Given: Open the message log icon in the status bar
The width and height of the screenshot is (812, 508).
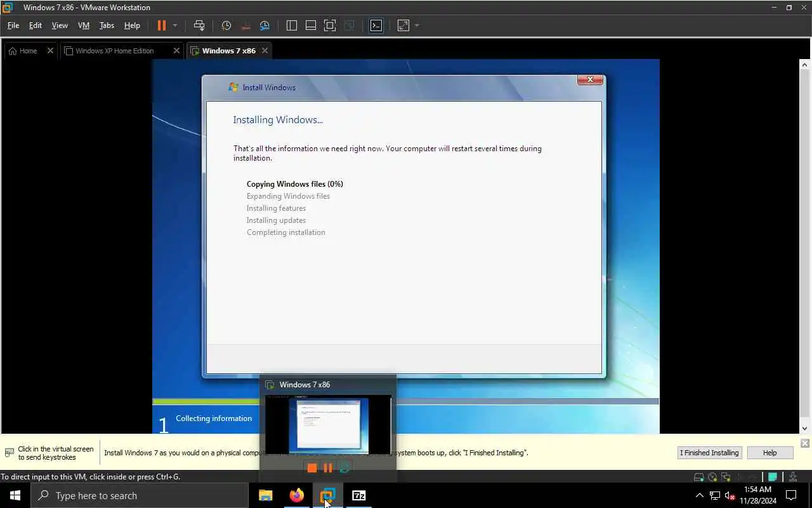Looking at the screenshot, I should point(773,477).
